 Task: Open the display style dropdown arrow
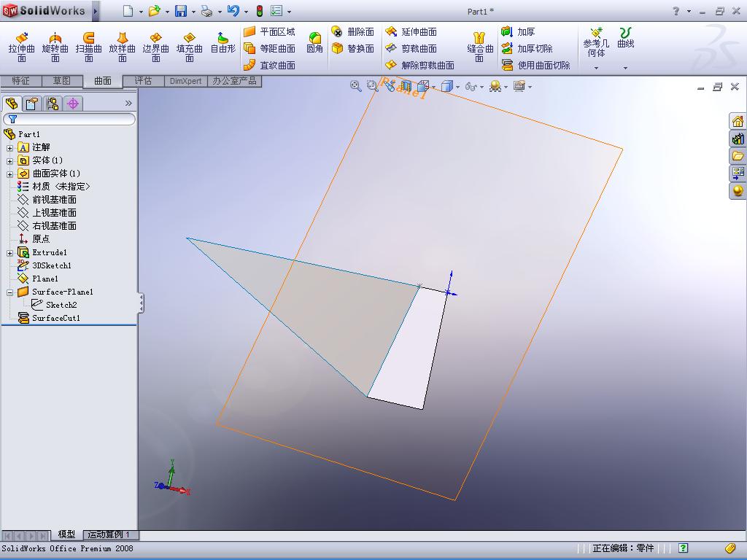(x=458, y=87)
